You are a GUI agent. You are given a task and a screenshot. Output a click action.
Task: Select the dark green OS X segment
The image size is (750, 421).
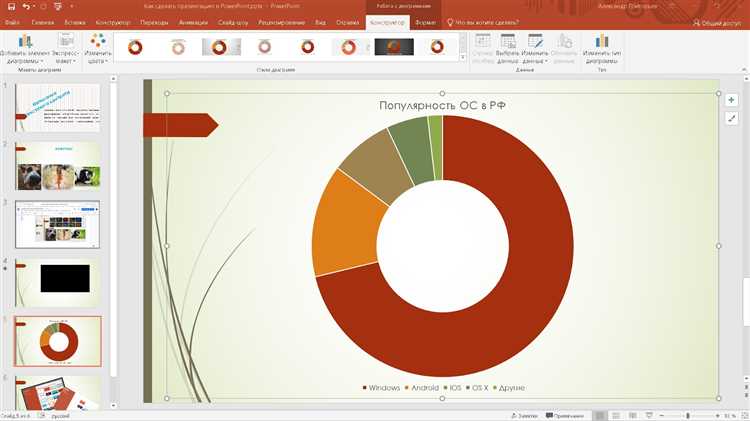[x=414, y=148]
